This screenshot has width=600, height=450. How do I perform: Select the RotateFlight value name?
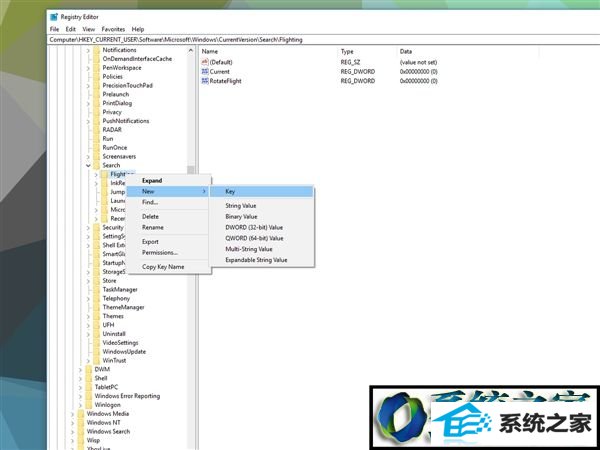225,81
